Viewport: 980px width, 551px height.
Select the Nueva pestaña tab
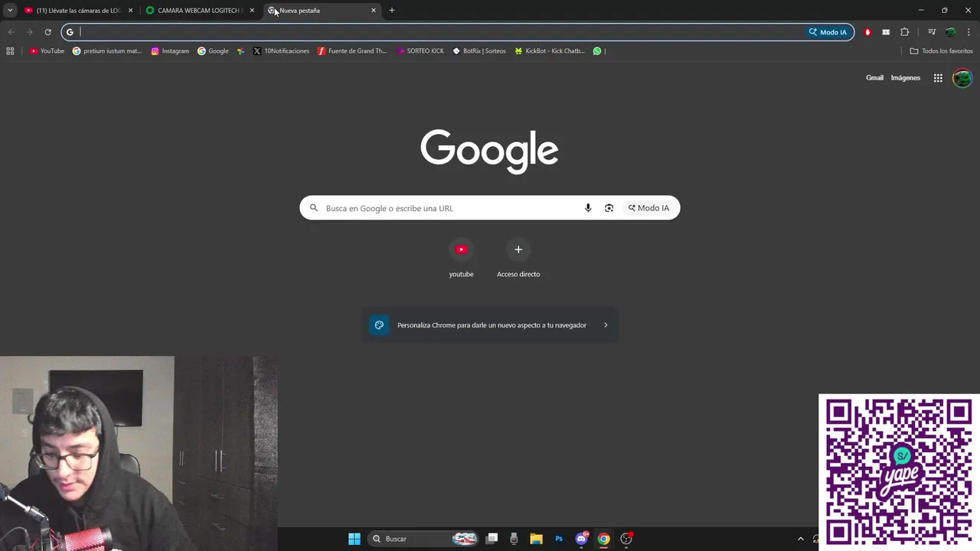coord(322,10)
